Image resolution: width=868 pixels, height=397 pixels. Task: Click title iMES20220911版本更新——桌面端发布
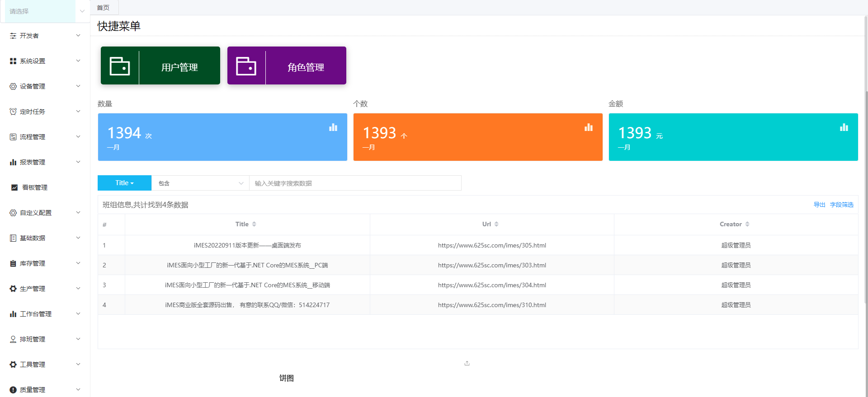tap(247, 245)
